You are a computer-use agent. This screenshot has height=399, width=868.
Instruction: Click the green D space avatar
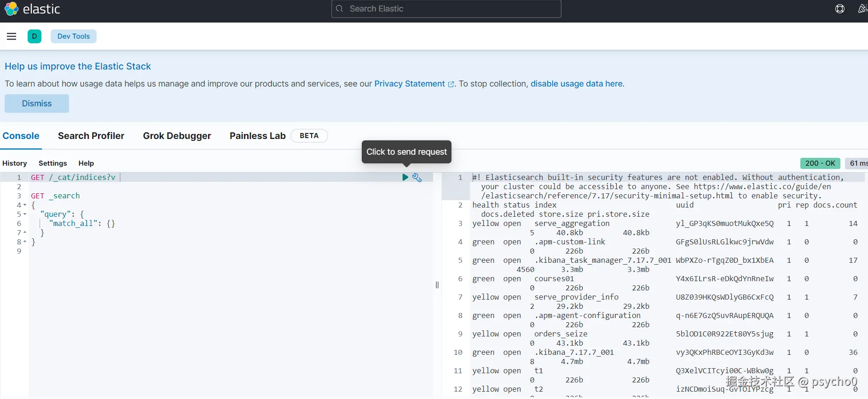tap(35, 36)
